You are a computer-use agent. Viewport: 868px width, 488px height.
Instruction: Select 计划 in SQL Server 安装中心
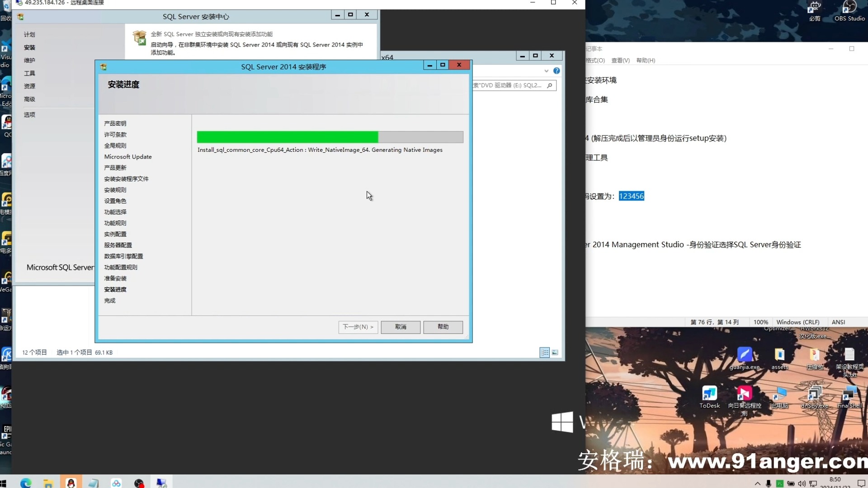tap(29, 35)
